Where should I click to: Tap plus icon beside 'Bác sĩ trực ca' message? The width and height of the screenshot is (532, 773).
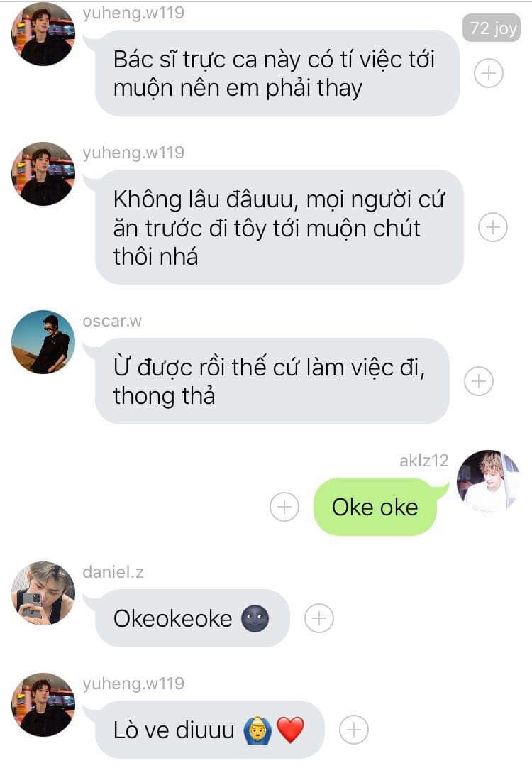pos(488,73)
